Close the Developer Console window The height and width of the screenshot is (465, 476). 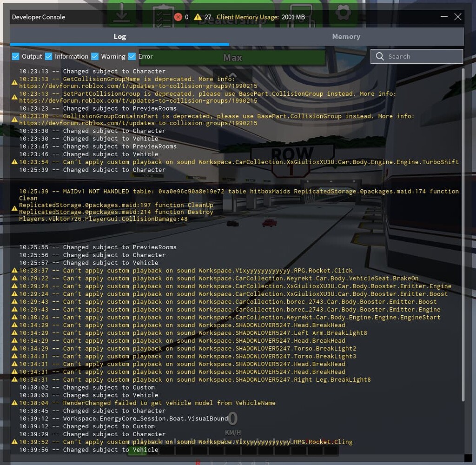pyautogui.click(x=458, y=17)
